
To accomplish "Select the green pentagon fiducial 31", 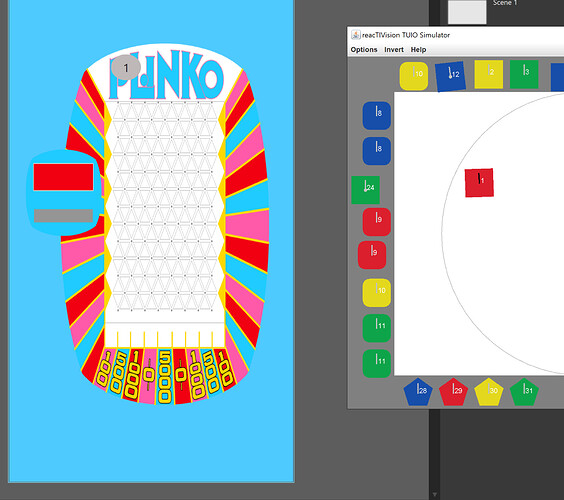I will (524, 392).
